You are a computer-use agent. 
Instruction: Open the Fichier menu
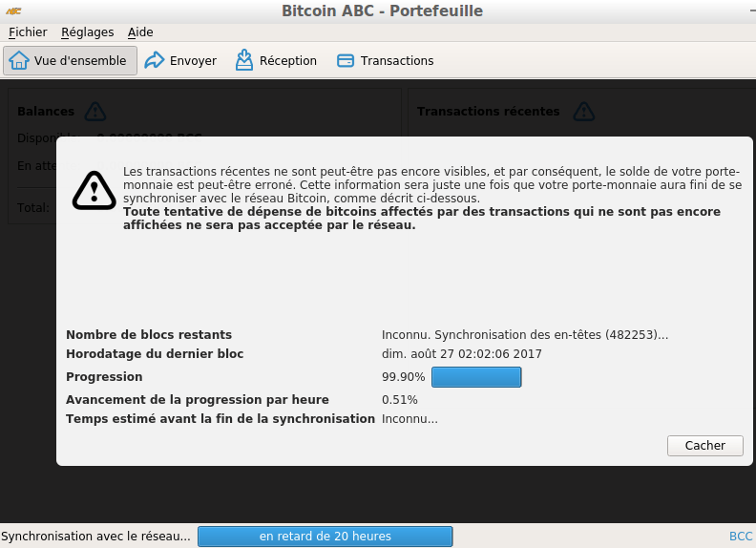[28, 32]
